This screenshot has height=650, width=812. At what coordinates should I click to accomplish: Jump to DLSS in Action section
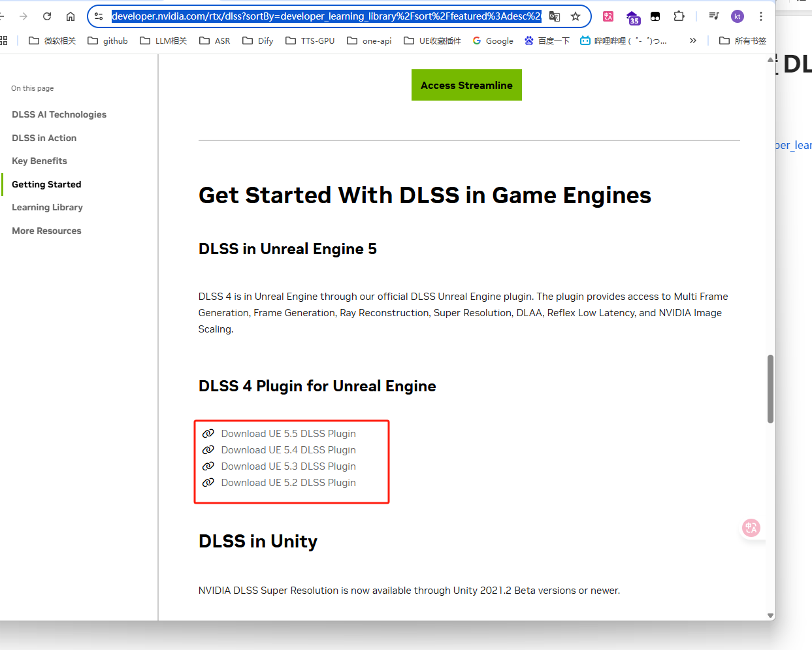pos(44,138)
